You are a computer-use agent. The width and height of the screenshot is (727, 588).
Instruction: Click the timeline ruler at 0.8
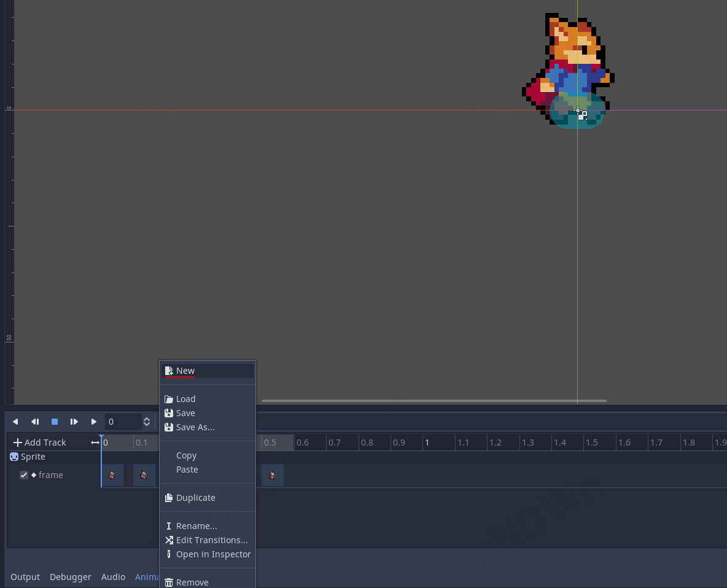(x=367, y=443)
